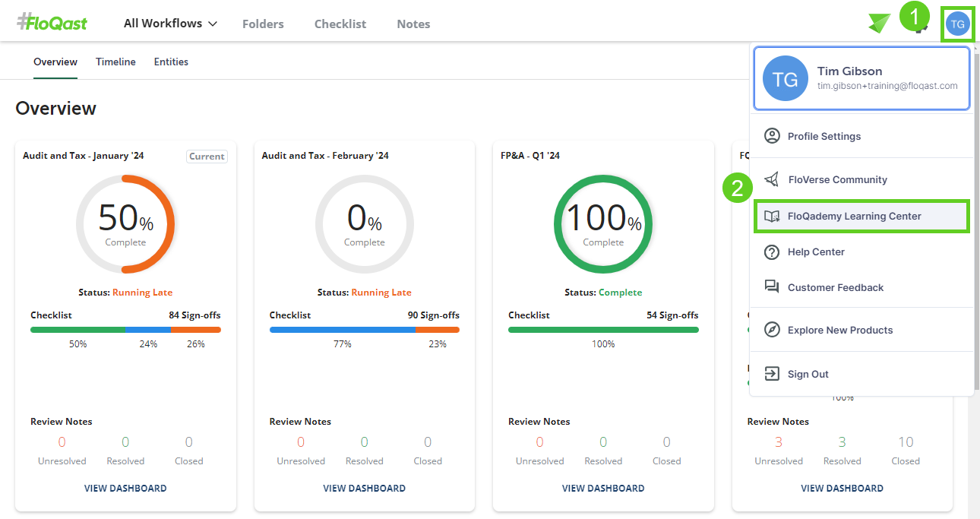This screenshot has height=519, width=980.
Task: Select Explore New Products menu item
Action: pos(861,330)
